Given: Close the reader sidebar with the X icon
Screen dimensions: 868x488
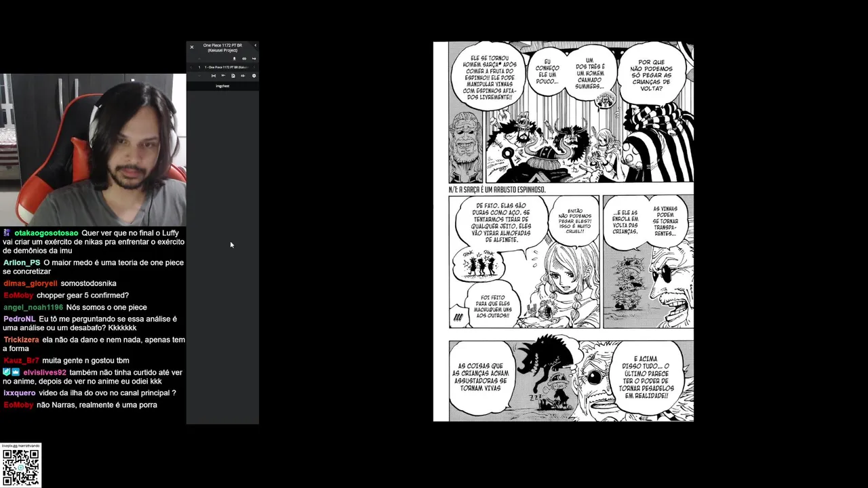Looking at the screenshot, I should [x=192, y=47].
